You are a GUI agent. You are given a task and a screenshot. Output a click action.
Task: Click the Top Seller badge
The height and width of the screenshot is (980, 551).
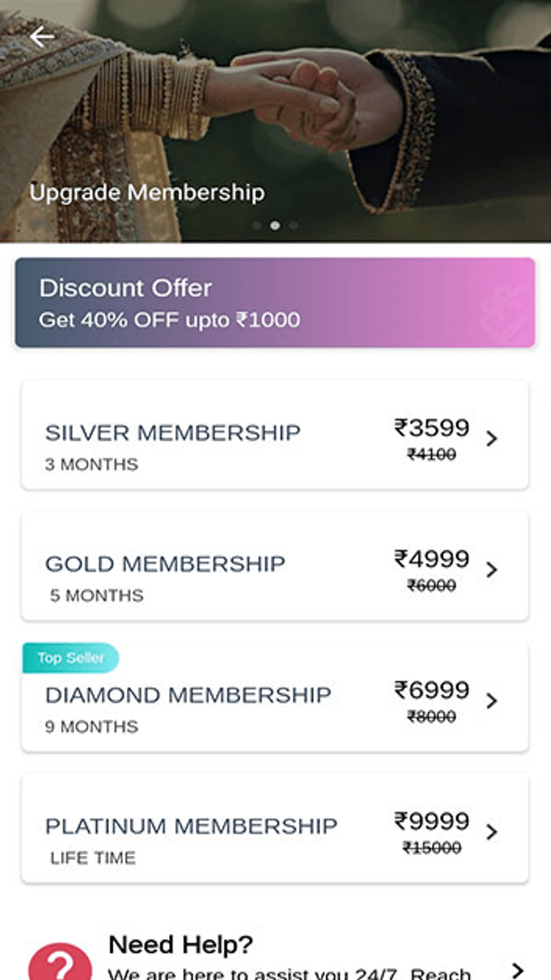71,657
